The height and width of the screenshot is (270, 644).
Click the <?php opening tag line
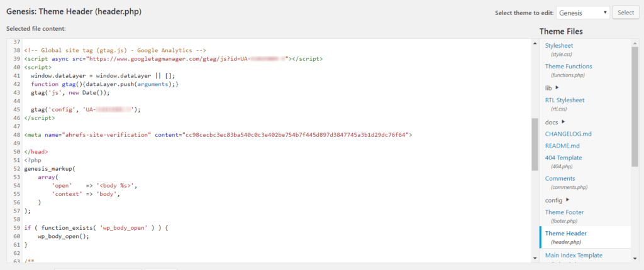click(x=33, y=160)
